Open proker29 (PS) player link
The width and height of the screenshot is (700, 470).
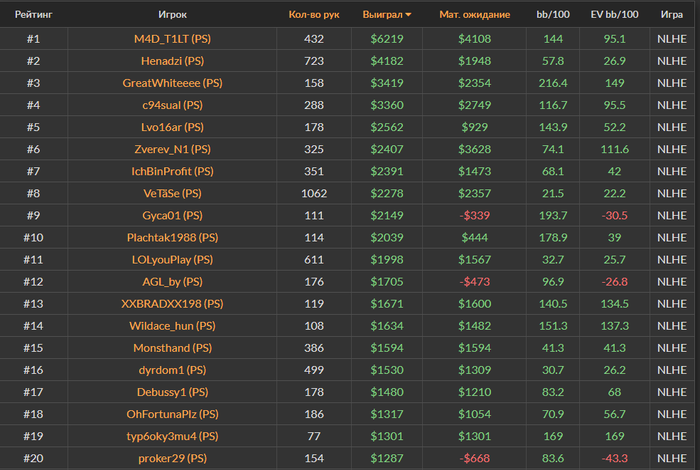[x=172, y=458]
